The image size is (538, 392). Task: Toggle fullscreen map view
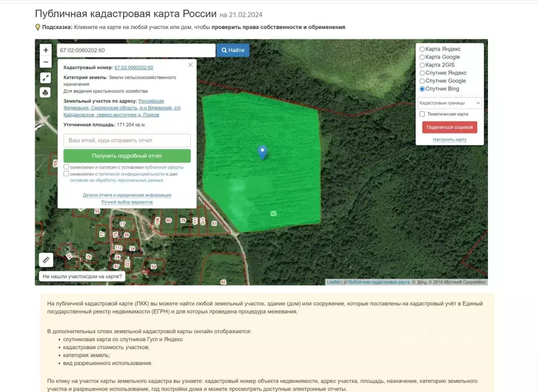(x=46, y=78)
